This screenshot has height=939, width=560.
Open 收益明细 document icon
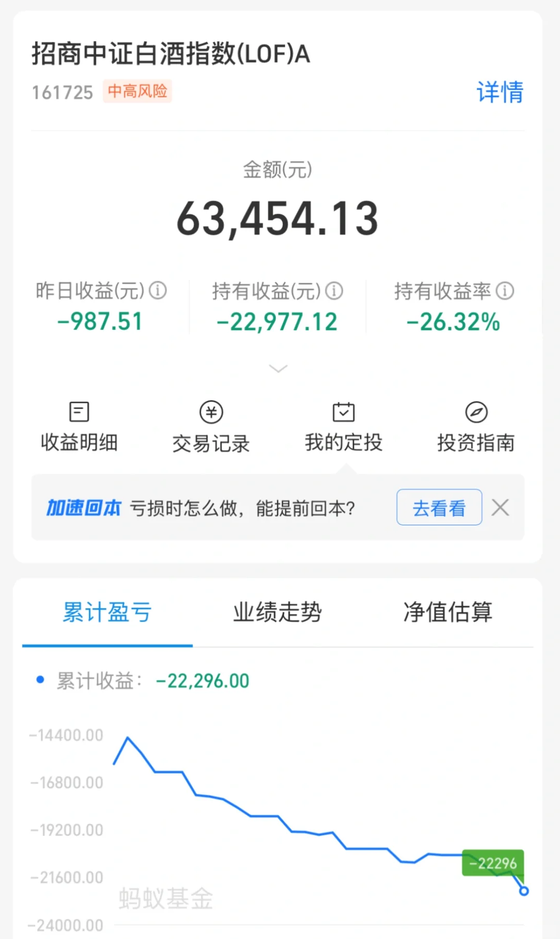point(79,412)
